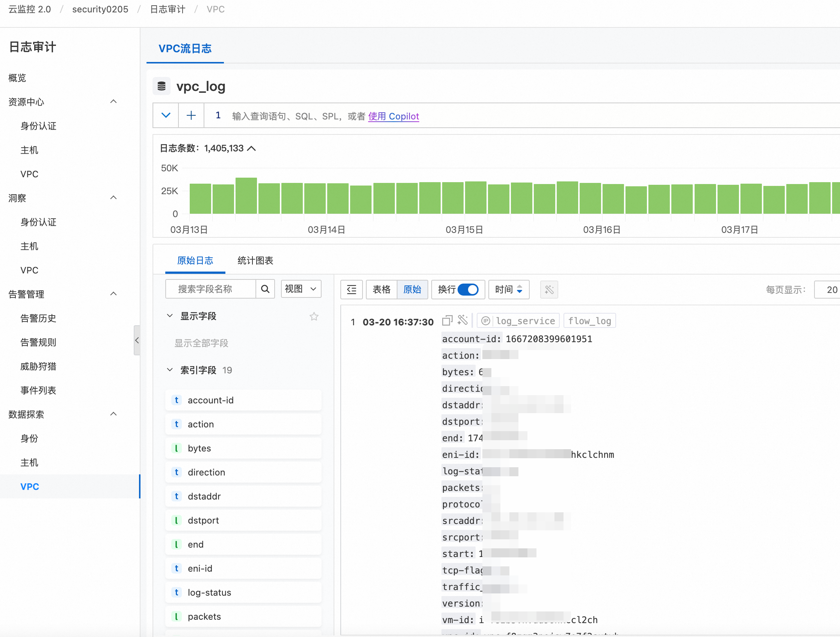Click the log_service tag icon
The height and width of the screenshot is (637, 840).
pos(486,321)
